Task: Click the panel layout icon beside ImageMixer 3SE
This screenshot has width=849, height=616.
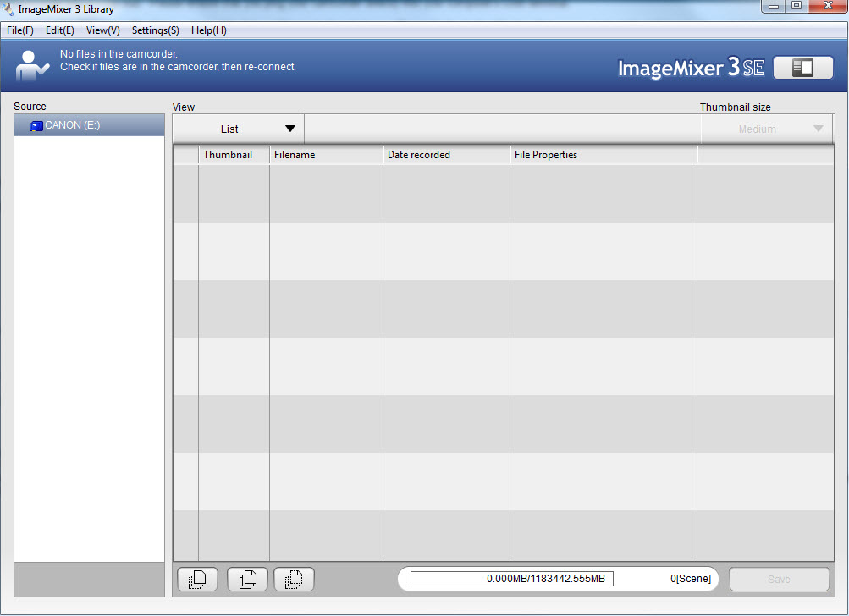Action: pyautogui.click(x=802, y=69)
